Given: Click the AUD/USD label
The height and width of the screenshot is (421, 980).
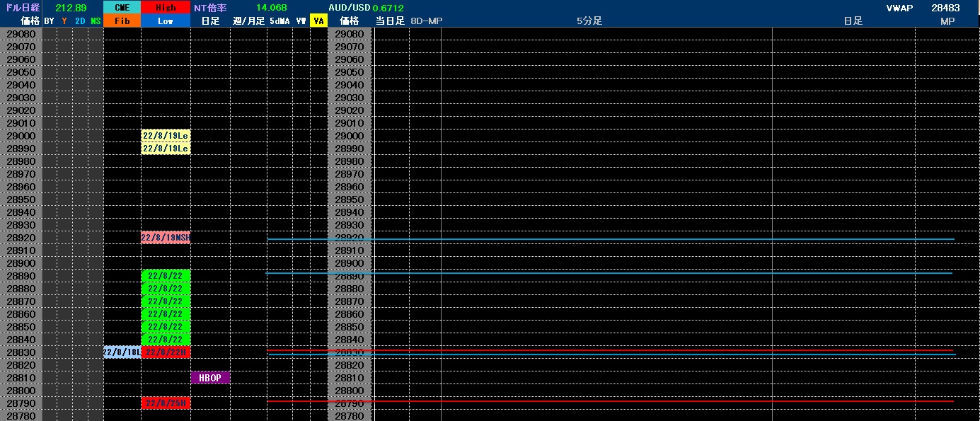Looking at the screenshot, I should (350, 8).
